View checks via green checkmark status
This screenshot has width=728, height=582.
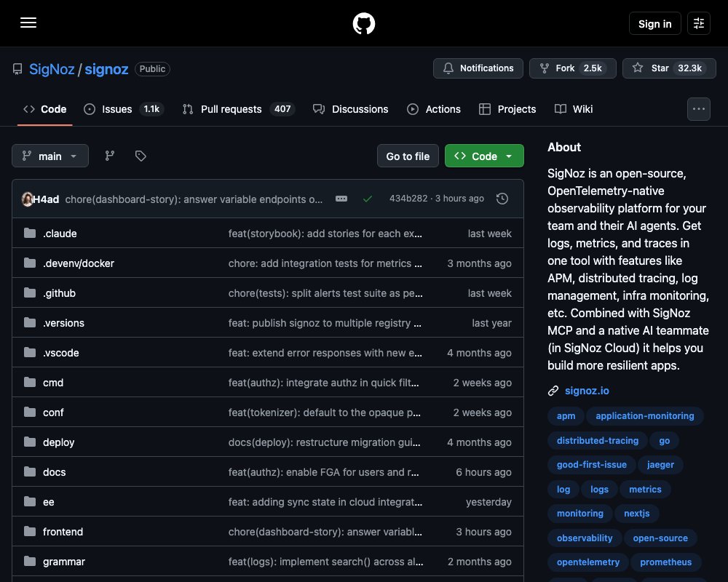(367, 199)
